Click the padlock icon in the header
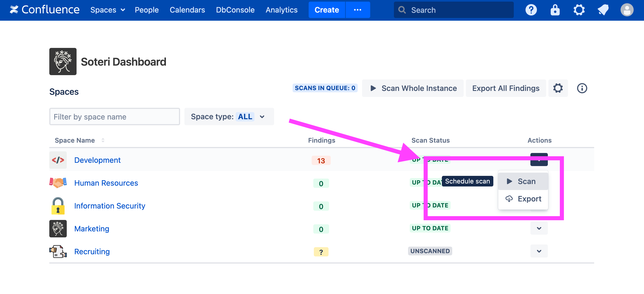The height and width of the screenshot is (294, 644). [x=555, y=10]
